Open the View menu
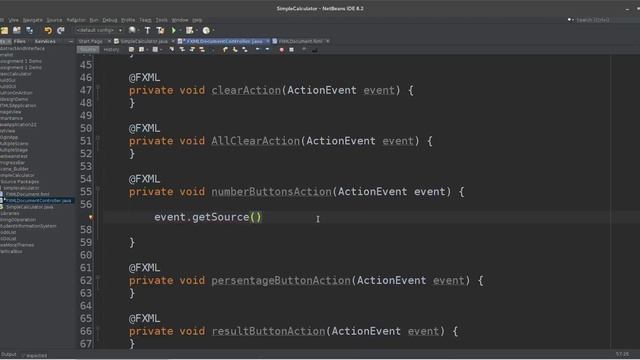640x360 pixels. tap(13, 20)
